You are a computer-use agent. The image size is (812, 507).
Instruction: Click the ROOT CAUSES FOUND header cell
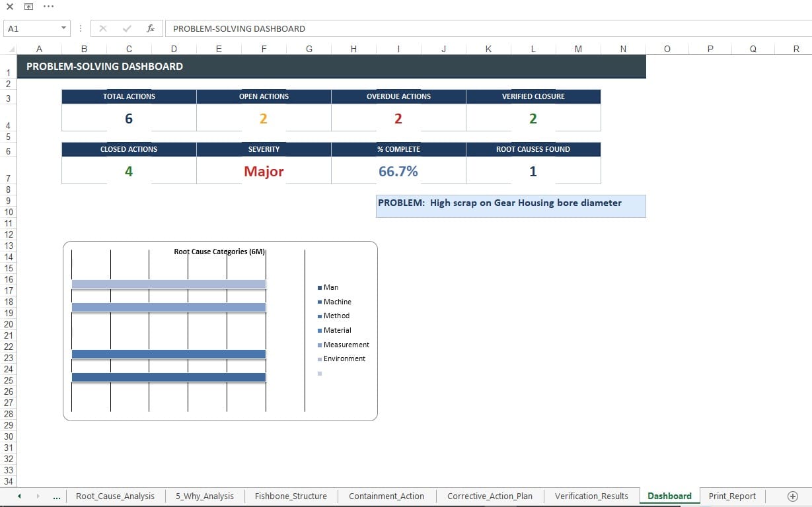[533, 149]
